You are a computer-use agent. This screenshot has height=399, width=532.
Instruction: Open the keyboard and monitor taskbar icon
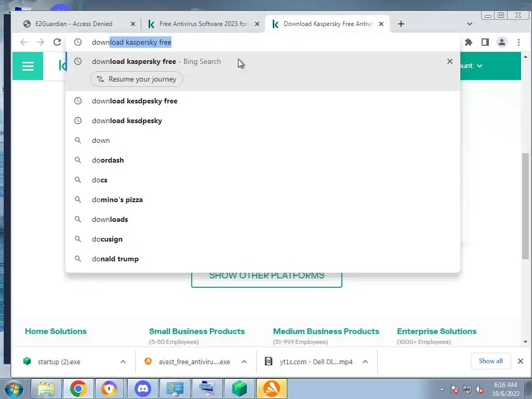pos(207,389)
